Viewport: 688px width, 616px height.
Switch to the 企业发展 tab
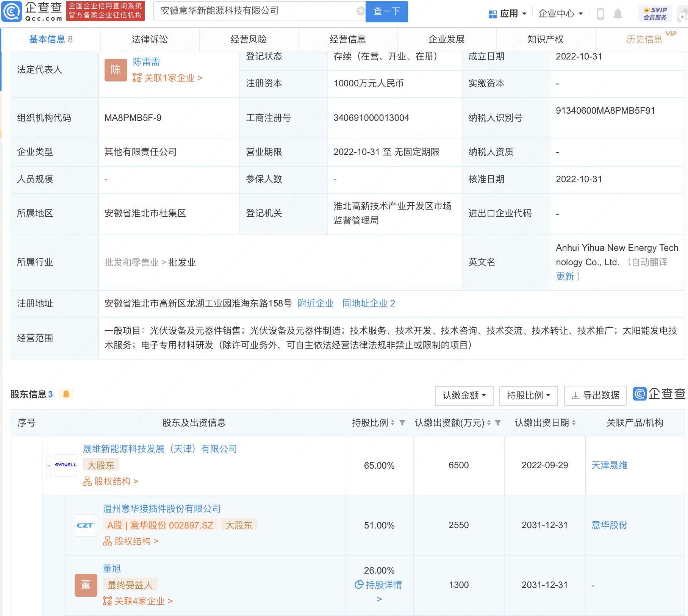[x=446, y=39]
